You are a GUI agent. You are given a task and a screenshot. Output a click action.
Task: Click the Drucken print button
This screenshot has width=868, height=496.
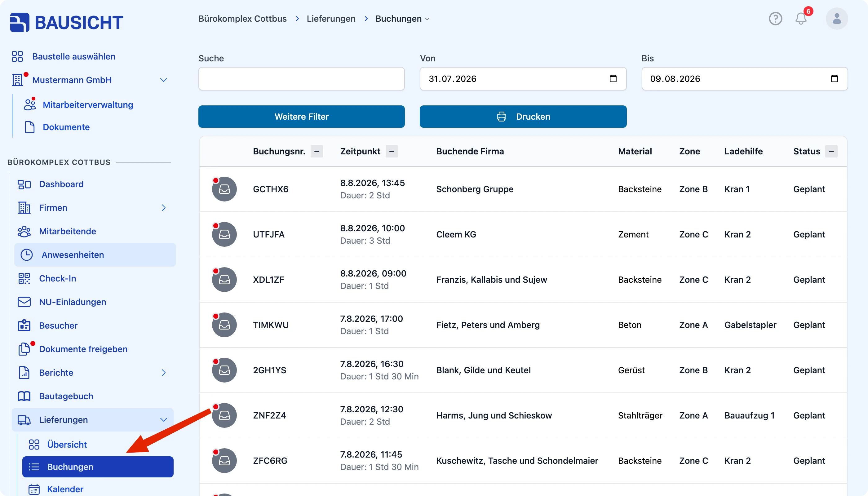[523, 117]
